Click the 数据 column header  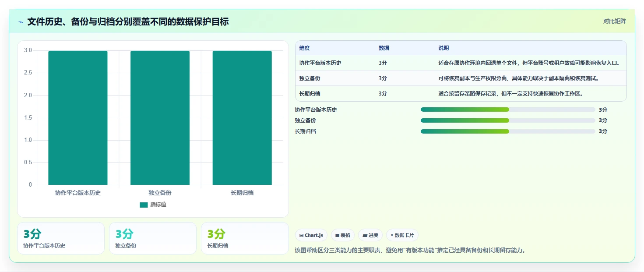384,48
